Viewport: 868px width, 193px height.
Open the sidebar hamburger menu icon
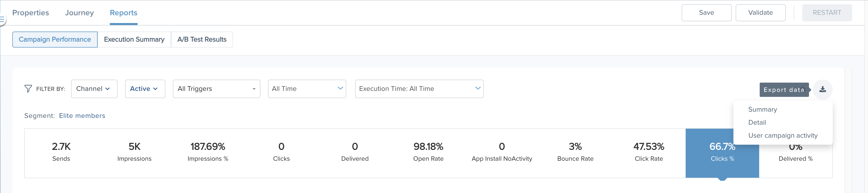coord(2,20)
